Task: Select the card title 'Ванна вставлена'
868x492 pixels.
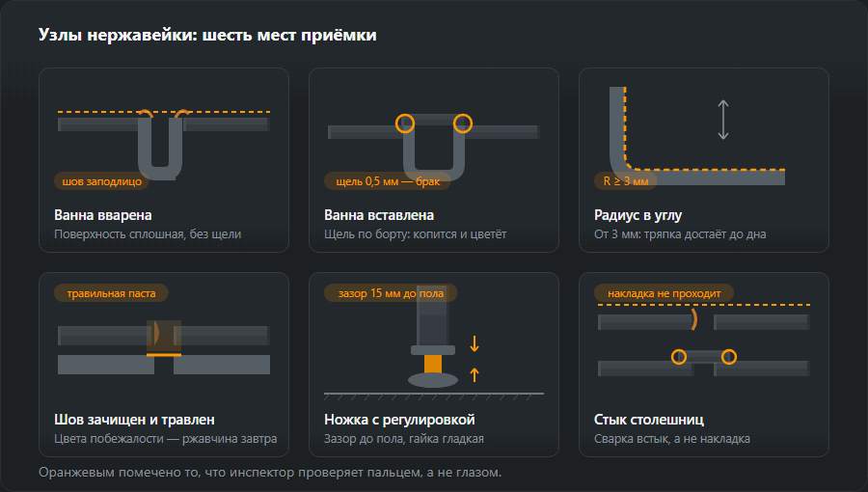Action: [379, 215]
